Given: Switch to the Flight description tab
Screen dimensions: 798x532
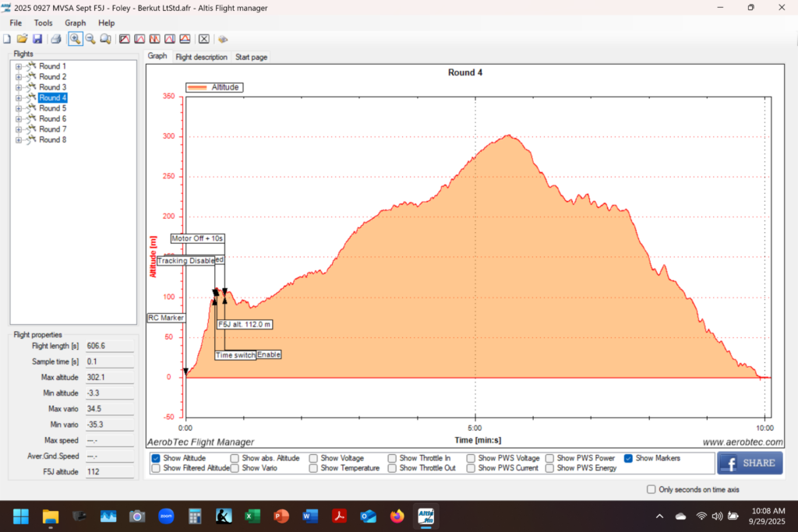Looking at the screenshot, I should [201, 57].
